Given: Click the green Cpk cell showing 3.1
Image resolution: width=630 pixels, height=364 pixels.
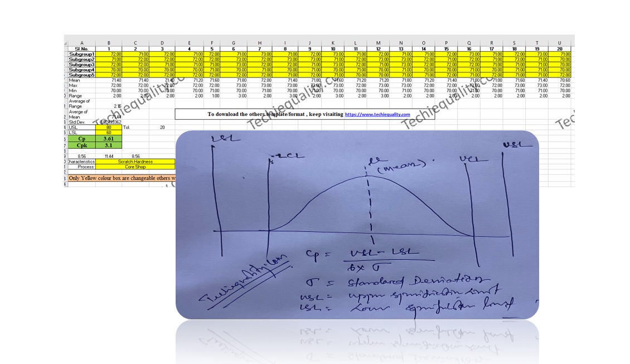Looking at the screenshot, I should coord(108,144).
